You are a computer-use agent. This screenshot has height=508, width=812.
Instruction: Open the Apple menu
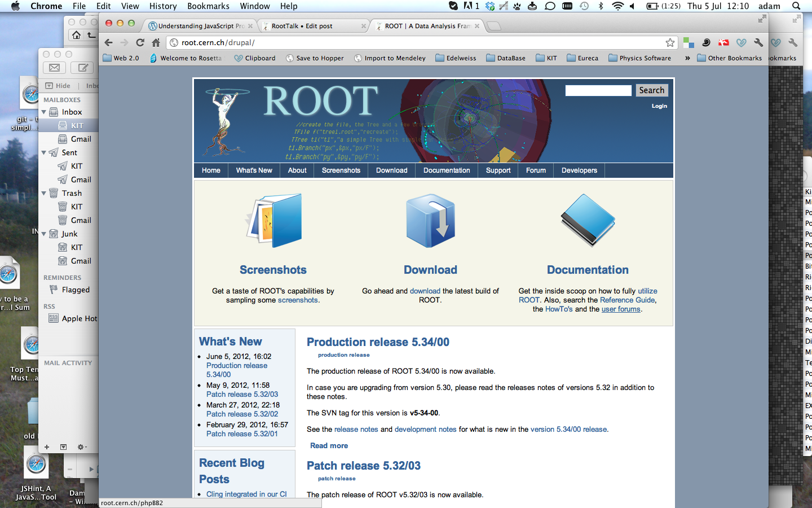15,6
